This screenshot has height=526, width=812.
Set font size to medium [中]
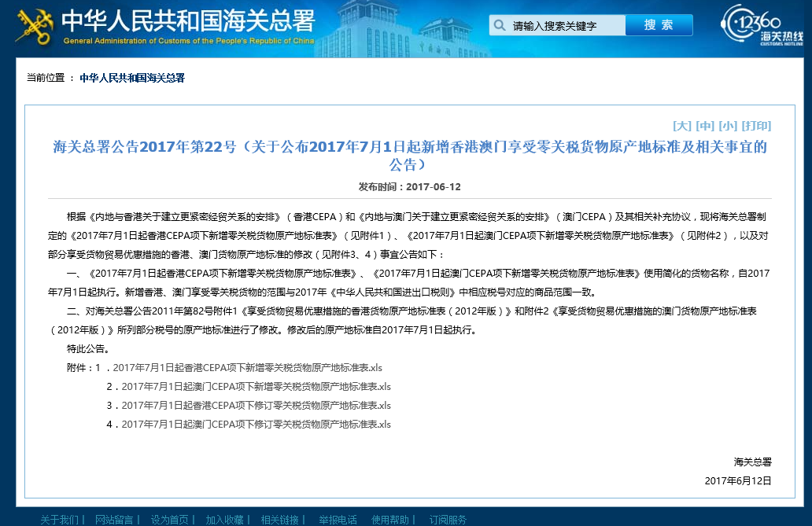pos(705,126)
